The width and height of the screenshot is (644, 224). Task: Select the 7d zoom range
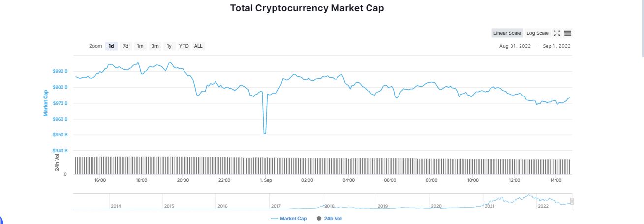126,46
